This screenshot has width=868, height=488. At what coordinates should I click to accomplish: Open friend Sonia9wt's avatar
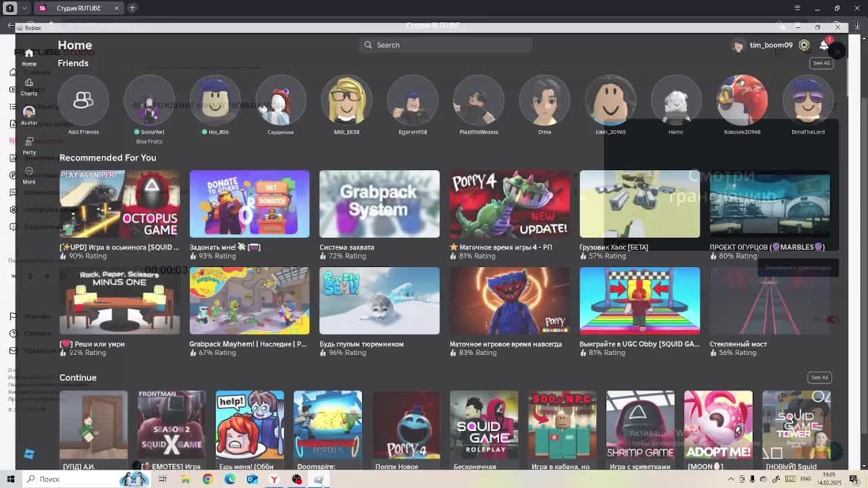point(149,100)
